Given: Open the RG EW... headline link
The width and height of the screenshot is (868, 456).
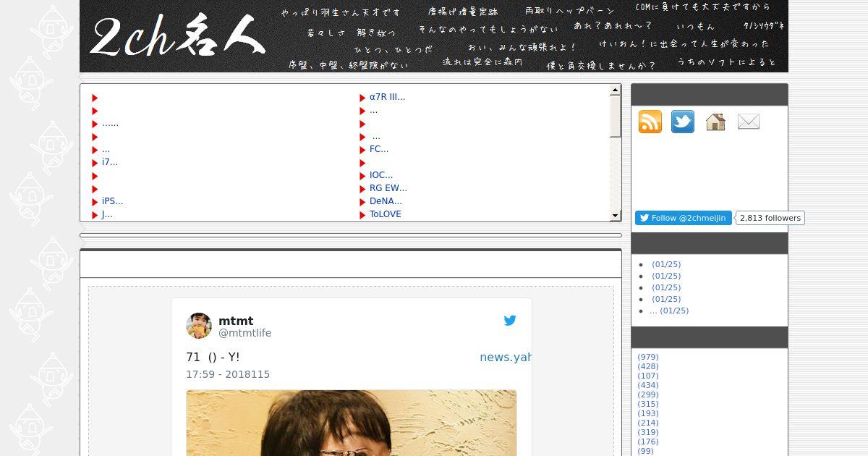Looking at the screenshot, I should (388, 188).
